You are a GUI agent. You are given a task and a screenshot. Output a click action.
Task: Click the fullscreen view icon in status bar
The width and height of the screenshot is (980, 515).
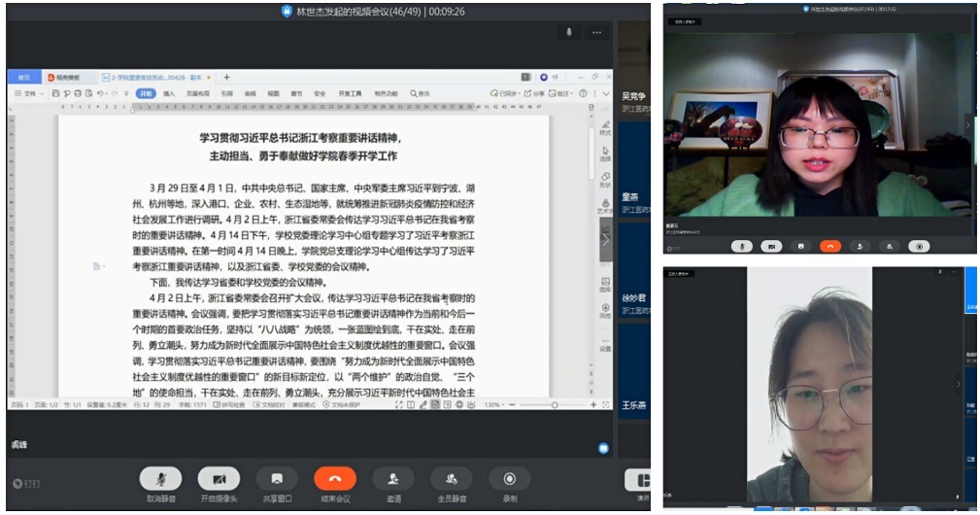click(x=399, y=405)
